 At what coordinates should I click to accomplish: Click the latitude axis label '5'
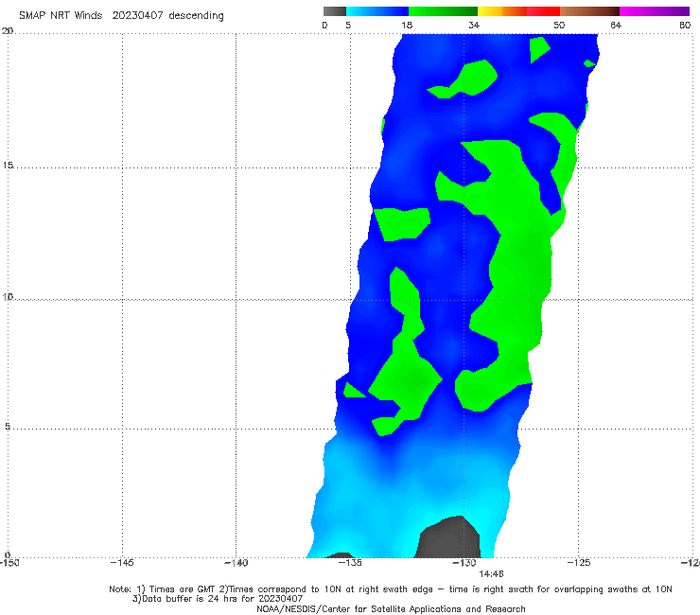click(x=8, y=426)
